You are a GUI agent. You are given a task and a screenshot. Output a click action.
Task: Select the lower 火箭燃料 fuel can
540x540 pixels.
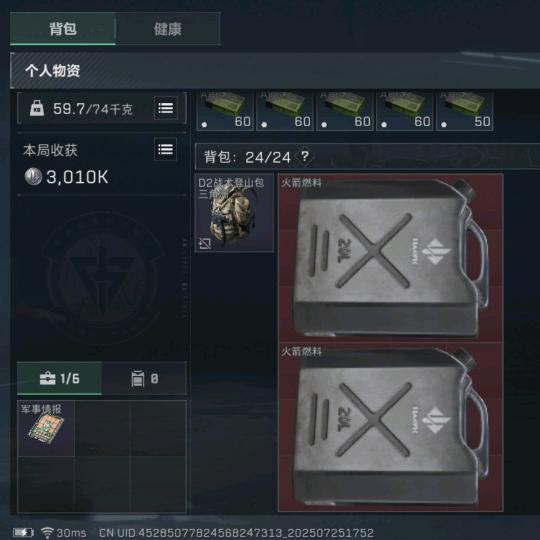391,427
